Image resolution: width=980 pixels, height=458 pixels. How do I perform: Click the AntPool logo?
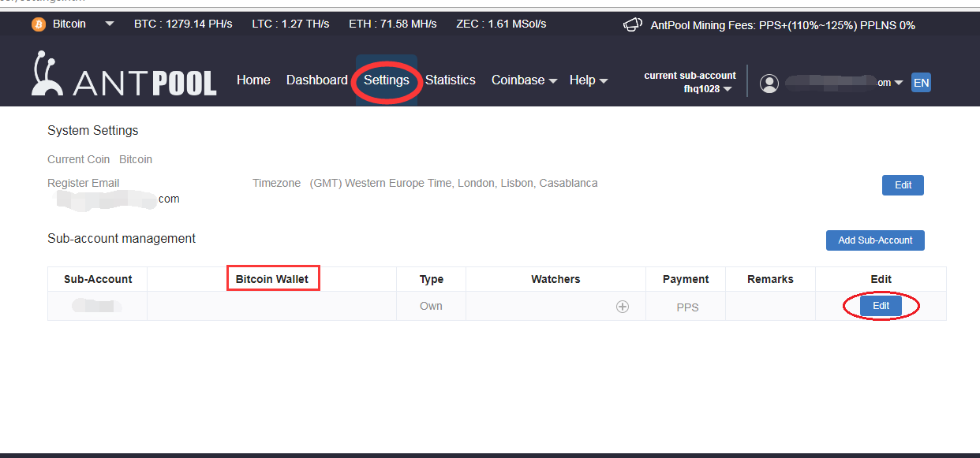(x=124, y=74)
